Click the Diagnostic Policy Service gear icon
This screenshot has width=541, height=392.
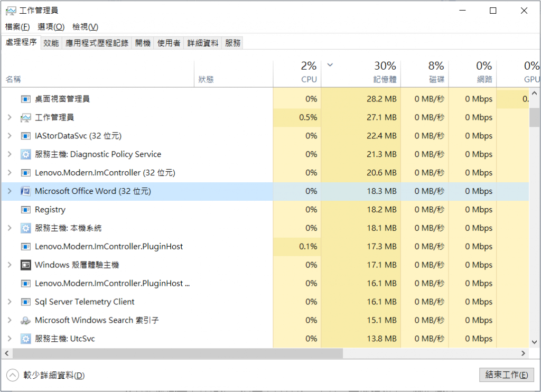(25, 154)
